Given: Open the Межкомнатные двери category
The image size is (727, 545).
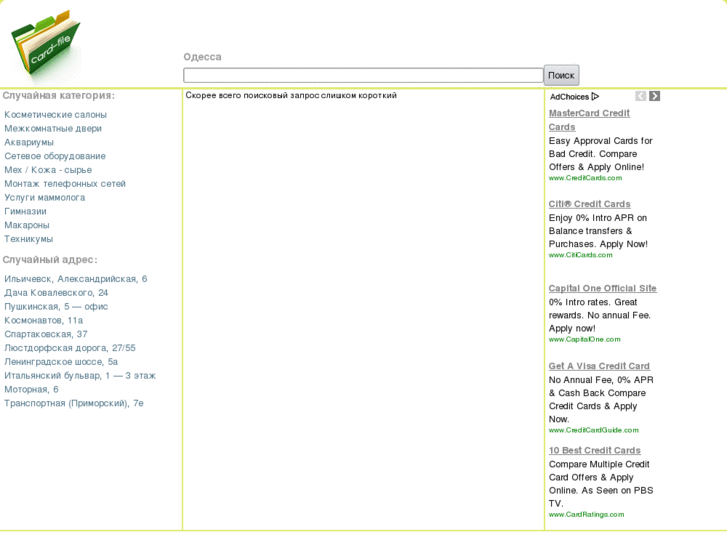Looking at the screenshot, I should [x=53, y=128].
